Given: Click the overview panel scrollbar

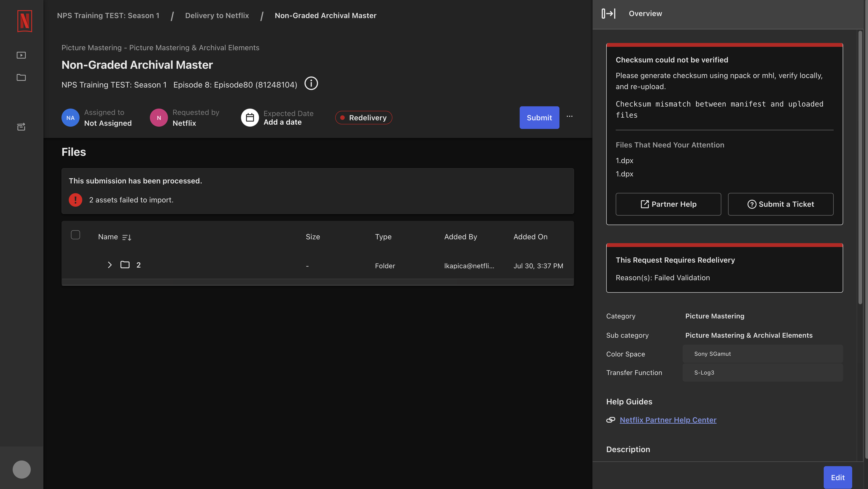Looking at the screenshot, I should tap(860, 168).
